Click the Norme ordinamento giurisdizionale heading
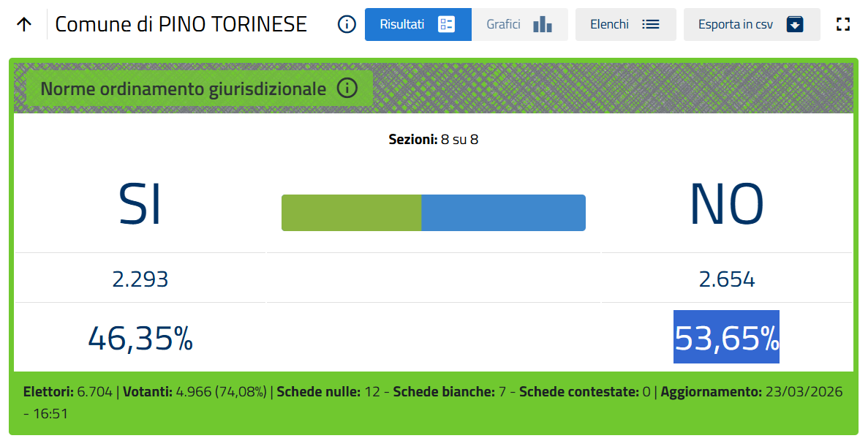Viewport: 868px width, 441px height. click(183, 89)
